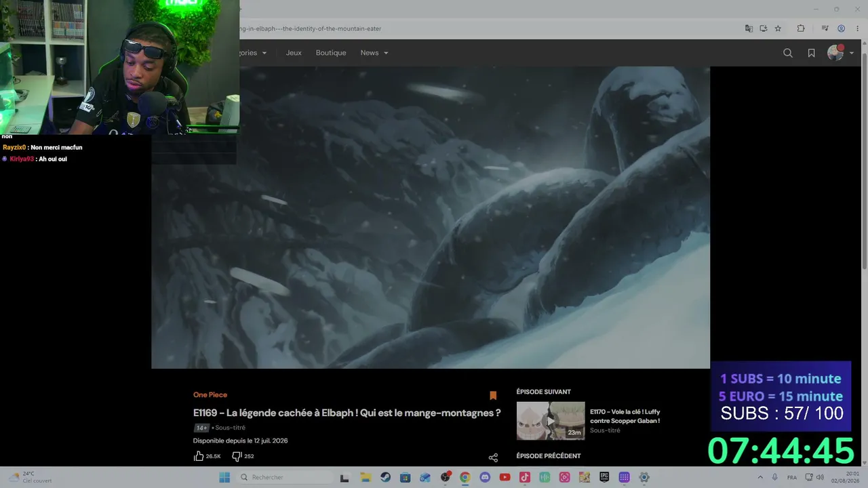Screen dimensions: 868x488
Task: Open the Boutique menu item
Action: click(x=331, y=53)
